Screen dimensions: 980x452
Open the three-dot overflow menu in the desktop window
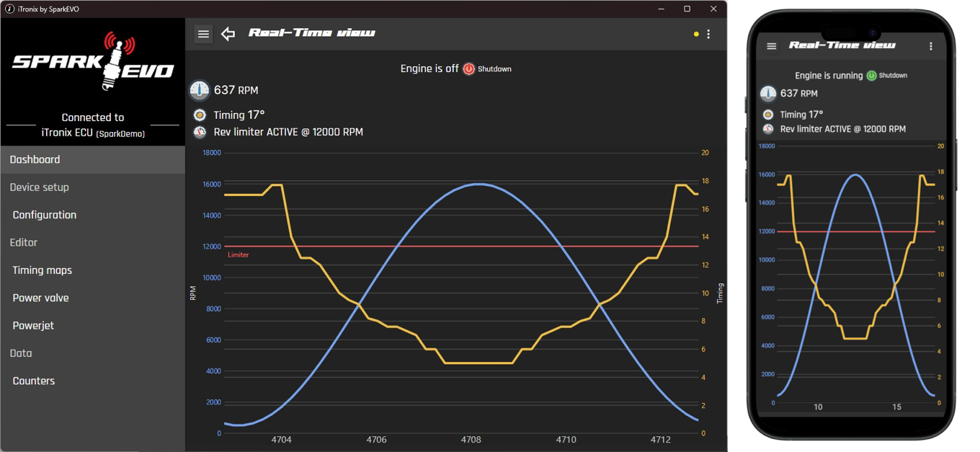coord(709,34)
